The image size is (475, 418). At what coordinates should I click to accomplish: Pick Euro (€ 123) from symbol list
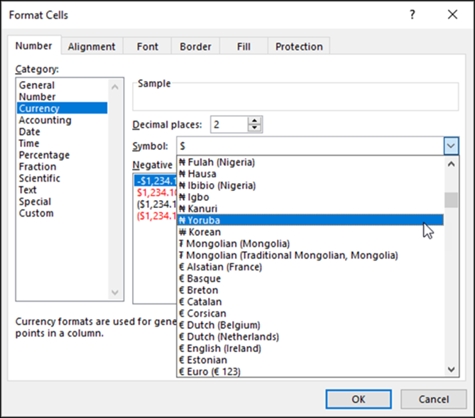[310, 371]
